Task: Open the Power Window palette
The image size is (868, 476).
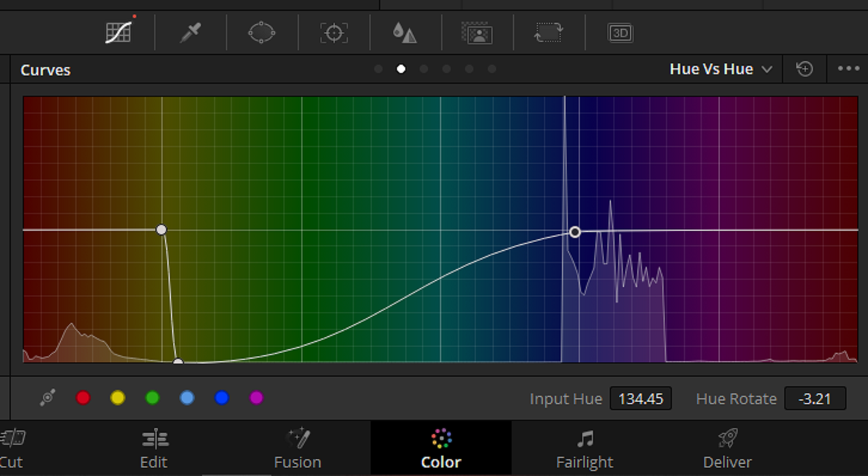Action: point(262,33)
